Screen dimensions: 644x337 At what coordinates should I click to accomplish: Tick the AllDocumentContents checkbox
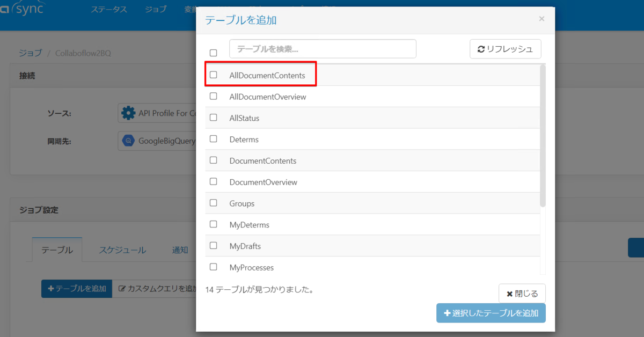pos(214,75)
